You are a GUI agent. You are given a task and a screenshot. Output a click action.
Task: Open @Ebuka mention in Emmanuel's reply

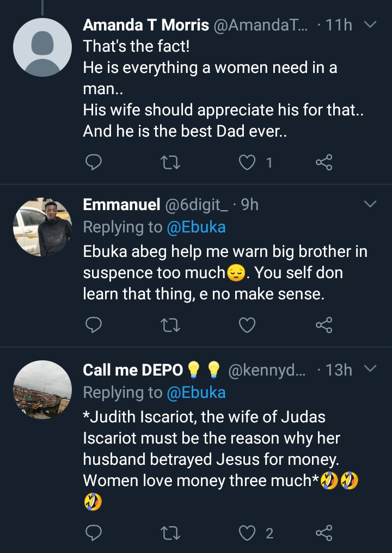point(196,227)
